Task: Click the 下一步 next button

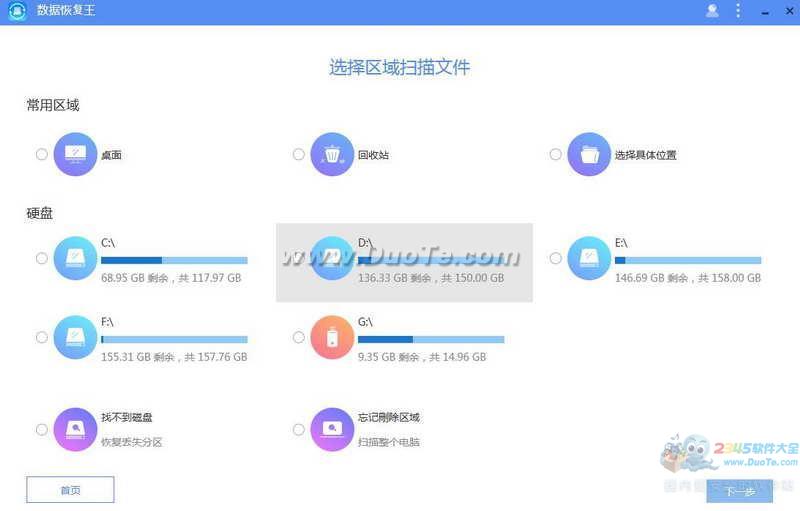Action: (740, 491)
